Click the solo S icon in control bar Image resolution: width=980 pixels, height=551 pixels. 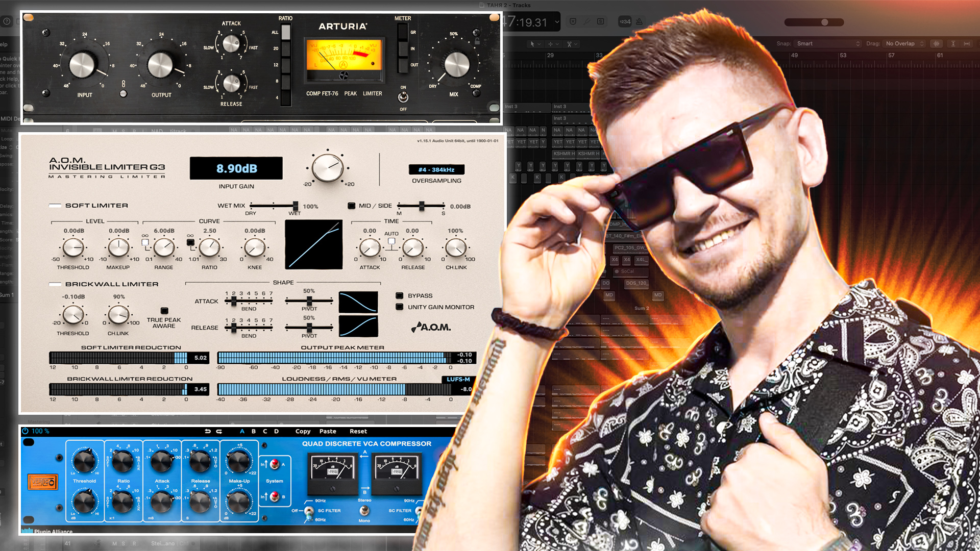tap(601, 21)
